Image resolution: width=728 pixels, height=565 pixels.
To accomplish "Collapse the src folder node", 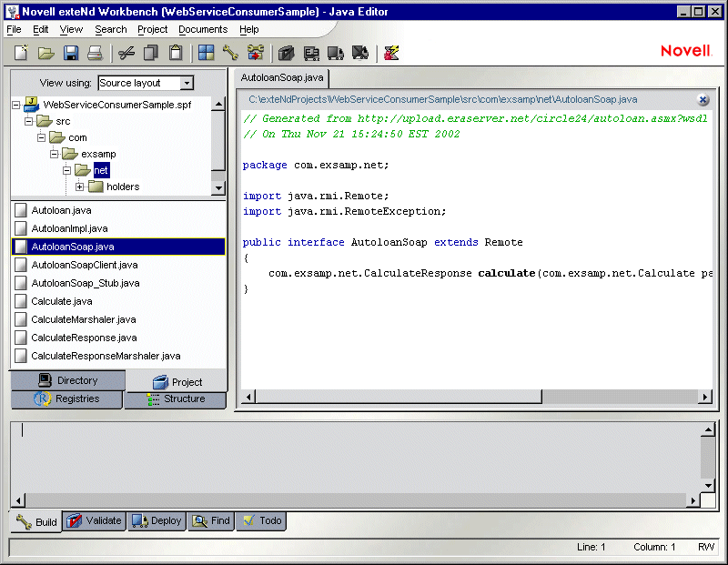I will 29,121.
